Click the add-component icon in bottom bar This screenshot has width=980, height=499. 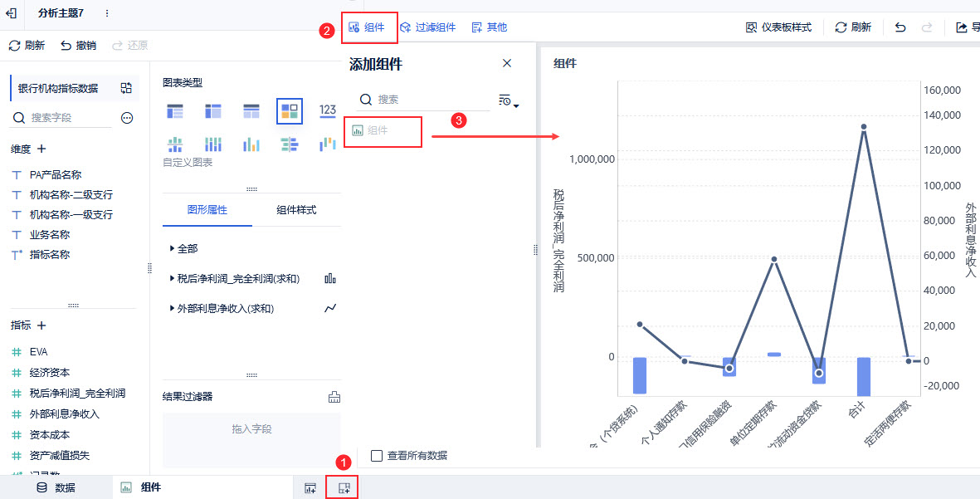click(310, 488)
